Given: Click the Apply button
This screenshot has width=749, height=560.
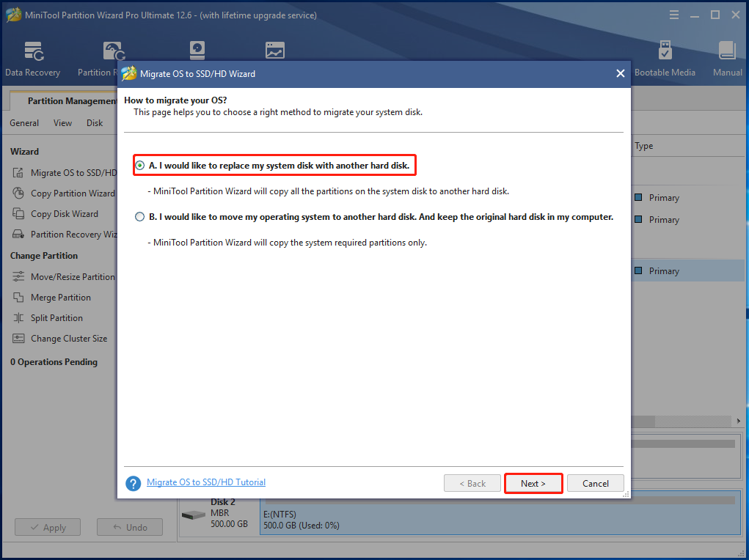Looking at the screenshot, I should 48,527.
